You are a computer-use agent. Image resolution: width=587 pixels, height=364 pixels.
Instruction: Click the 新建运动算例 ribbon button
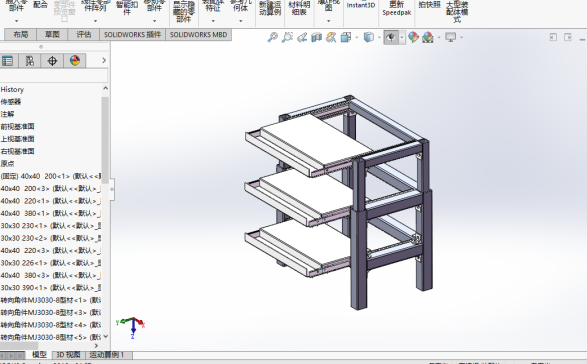click(x=270, y=8)
